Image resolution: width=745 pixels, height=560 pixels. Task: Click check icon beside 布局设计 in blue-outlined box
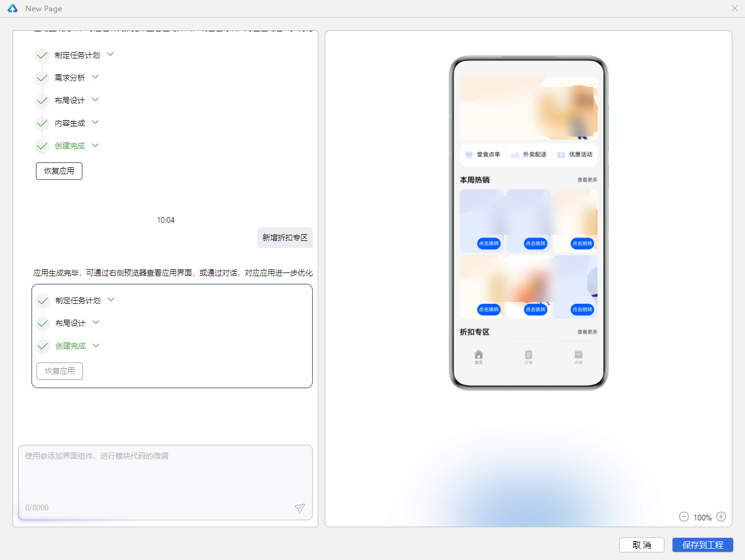click(43, 323)
